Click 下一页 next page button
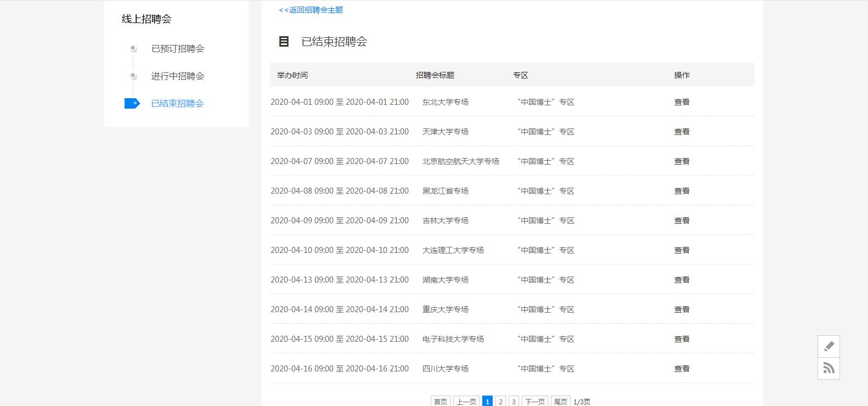Image resolution: width=868 pixels, height=406 pixels. pos(534,402)
